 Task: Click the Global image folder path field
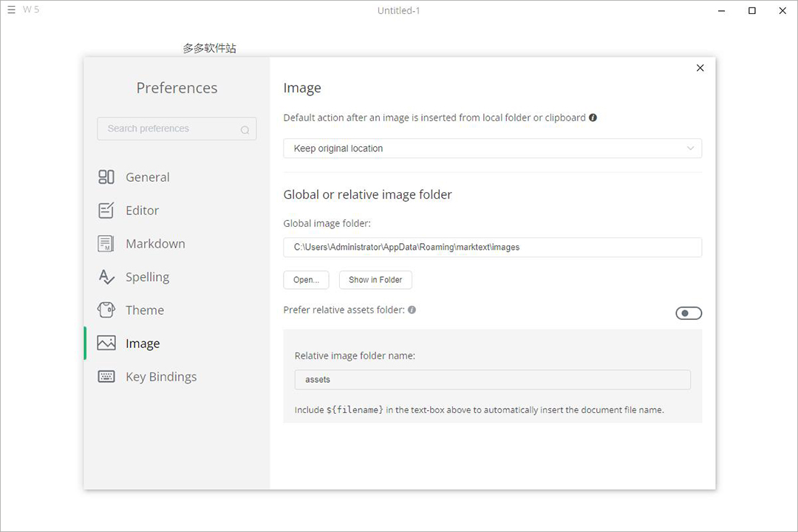click(x=492, y=248)
